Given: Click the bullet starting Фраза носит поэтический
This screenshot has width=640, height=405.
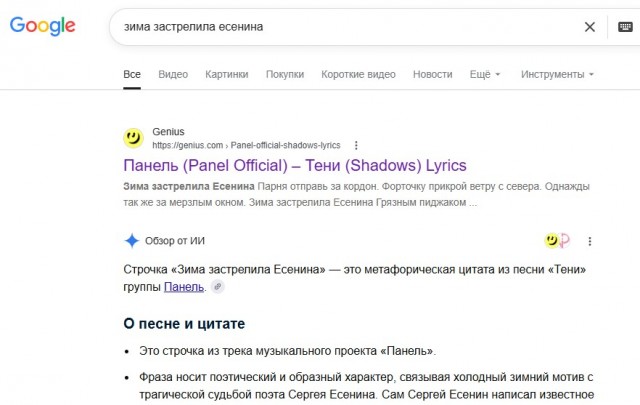Looking at the screenshot, I should click(x=366, y=386).
